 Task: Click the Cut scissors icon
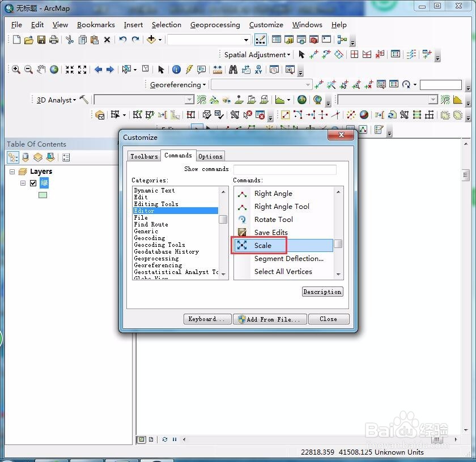(x=70, y=40)
